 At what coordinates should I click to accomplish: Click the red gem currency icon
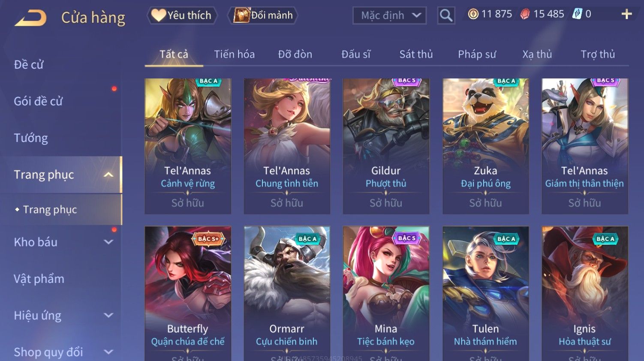[x=525, y=14]
